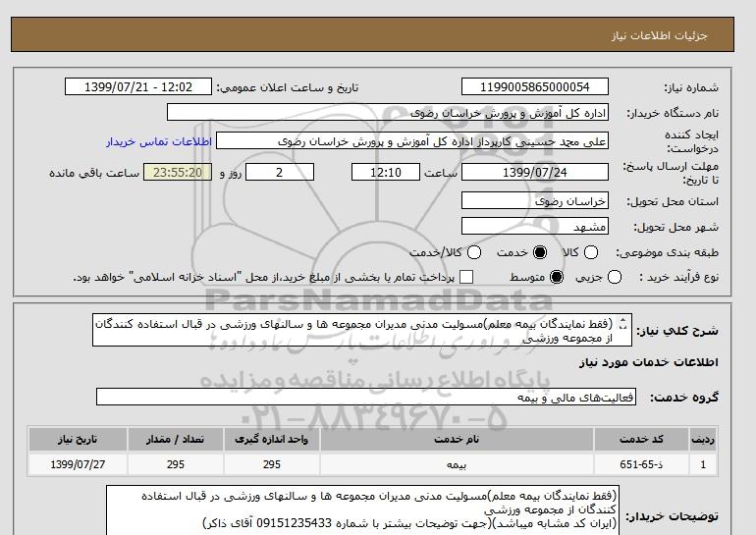Click the request creator field علی محمد حسینی
The width and height of the screenshot is (756, 535).
(412, 141)
